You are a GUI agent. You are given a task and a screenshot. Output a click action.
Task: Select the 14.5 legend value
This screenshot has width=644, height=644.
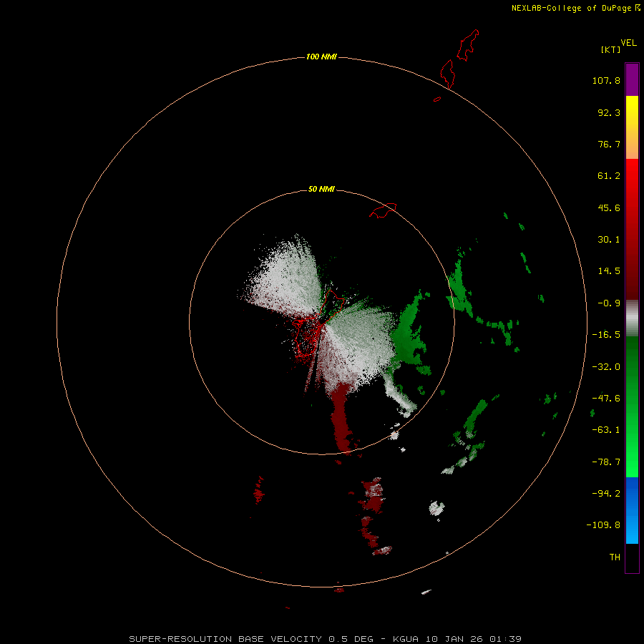[609, 271]
